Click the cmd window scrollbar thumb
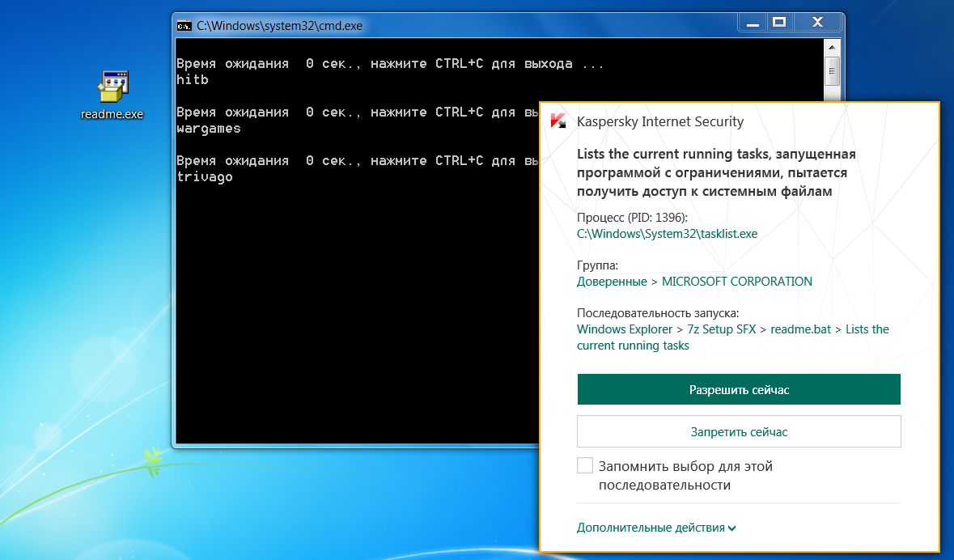The height and width of the screenshot is (560, 954). pyautogui.click(x=832, y=71)
